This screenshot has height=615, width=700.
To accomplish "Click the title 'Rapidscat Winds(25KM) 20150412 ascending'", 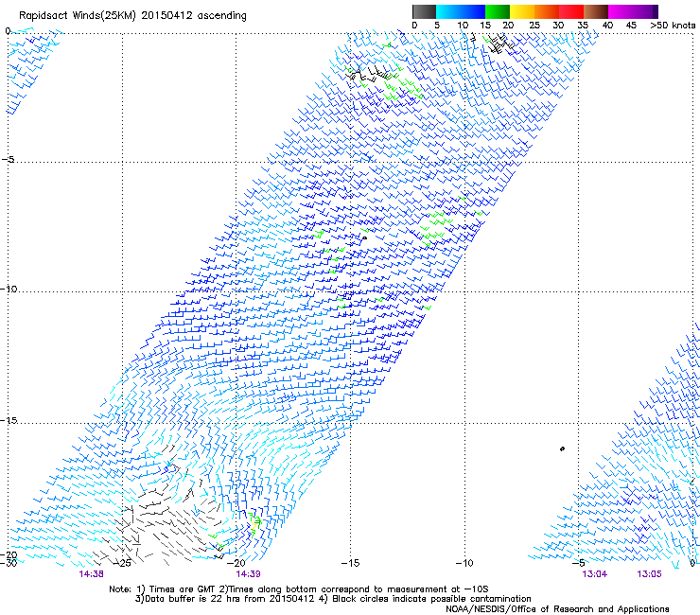I will [x=132, y=16].
